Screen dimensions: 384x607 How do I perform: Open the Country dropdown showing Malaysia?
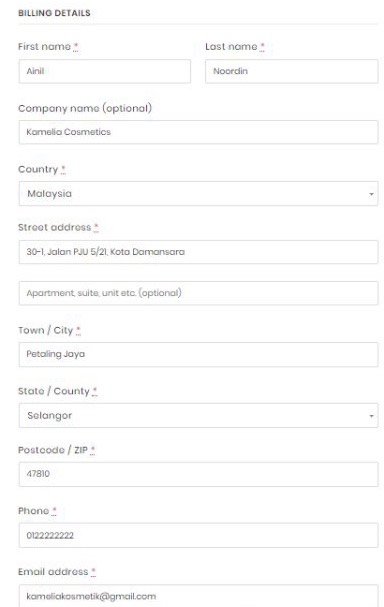(198, 193)
